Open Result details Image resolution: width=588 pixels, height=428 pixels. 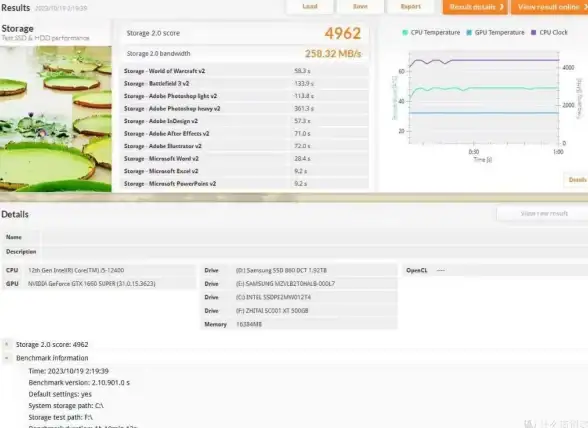coord(475,7)
